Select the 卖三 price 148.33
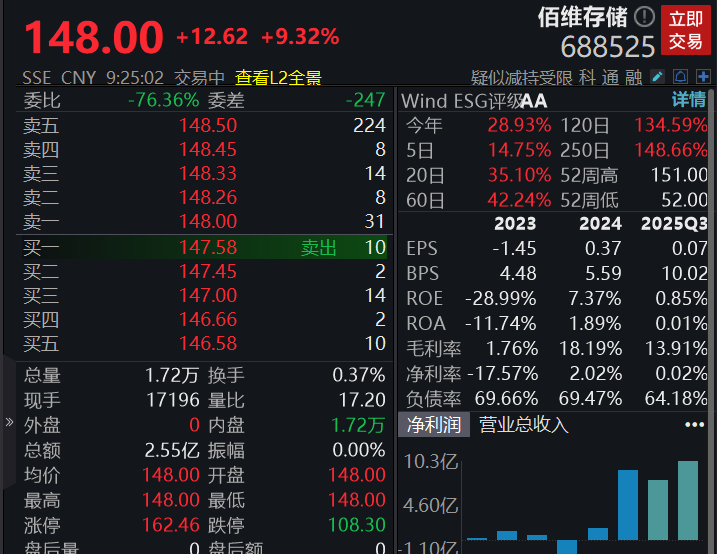 208,174
